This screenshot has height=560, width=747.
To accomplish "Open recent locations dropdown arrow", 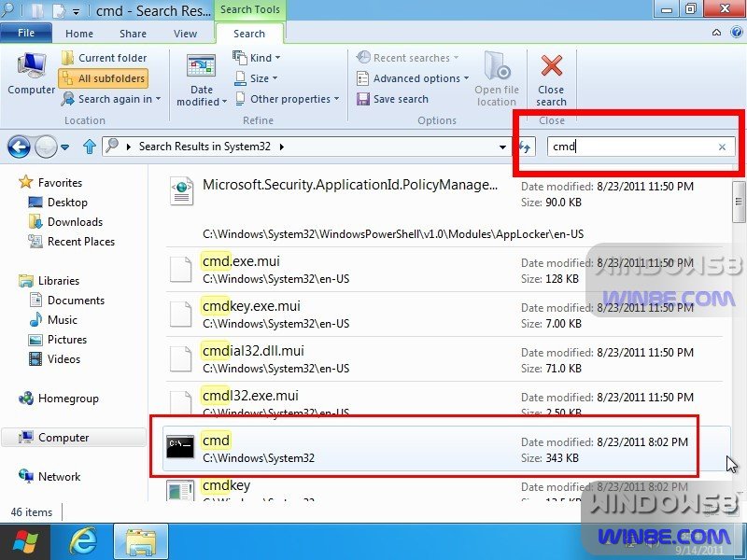I will (64, 147).
